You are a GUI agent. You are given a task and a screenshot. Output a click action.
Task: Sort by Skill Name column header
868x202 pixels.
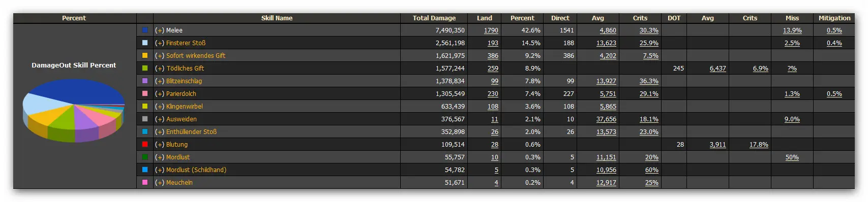click(x=277, y=18)
